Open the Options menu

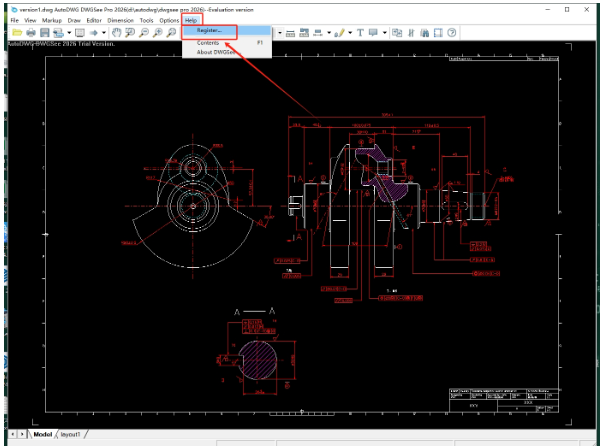coord(169,20)
